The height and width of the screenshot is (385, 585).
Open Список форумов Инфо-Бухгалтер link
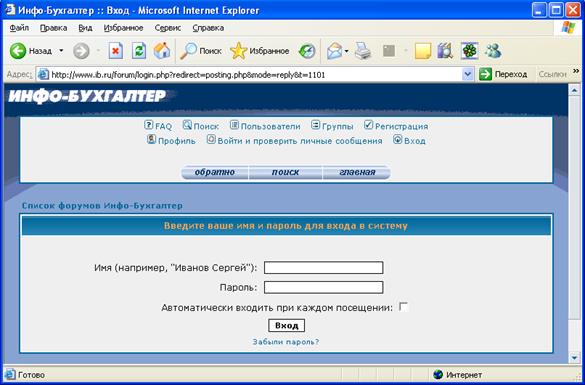(102, 206)
